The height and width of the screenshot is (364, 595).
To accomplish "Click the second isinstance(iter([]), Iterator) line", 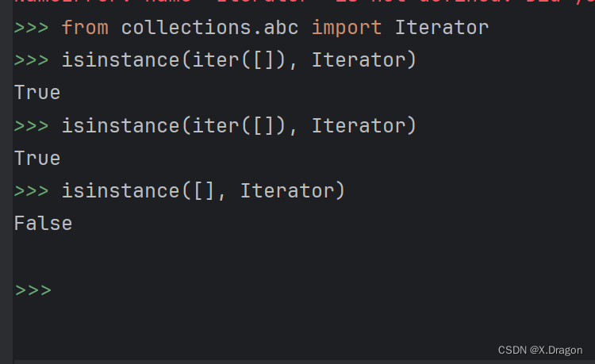I will tap(239, 126).
